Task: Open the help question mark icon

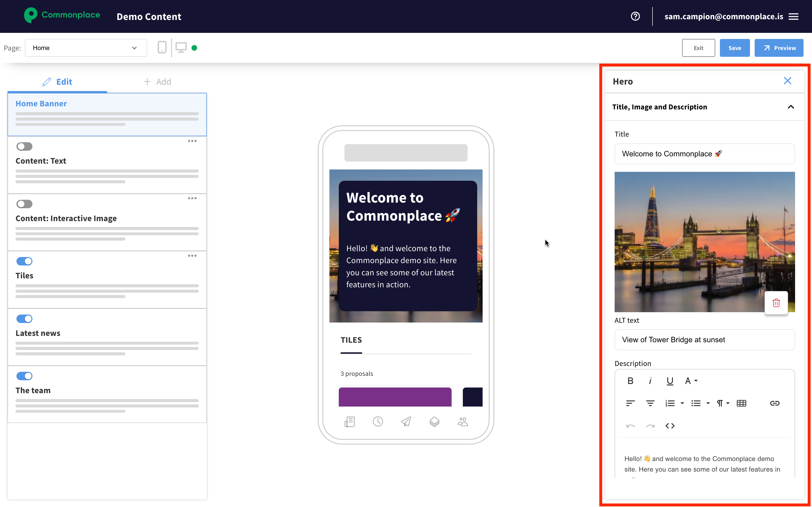Action: pos(635,16)
